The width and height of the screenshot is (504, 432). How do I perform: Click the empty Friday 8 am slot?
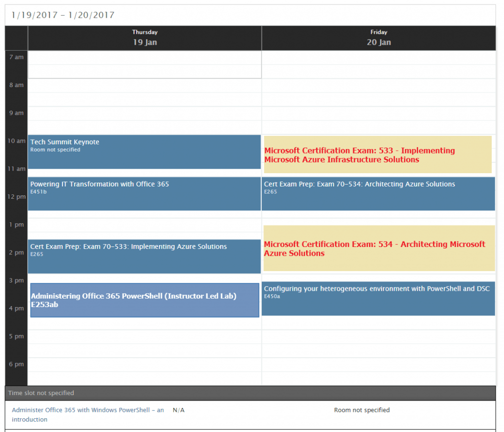tap(378, 92)
